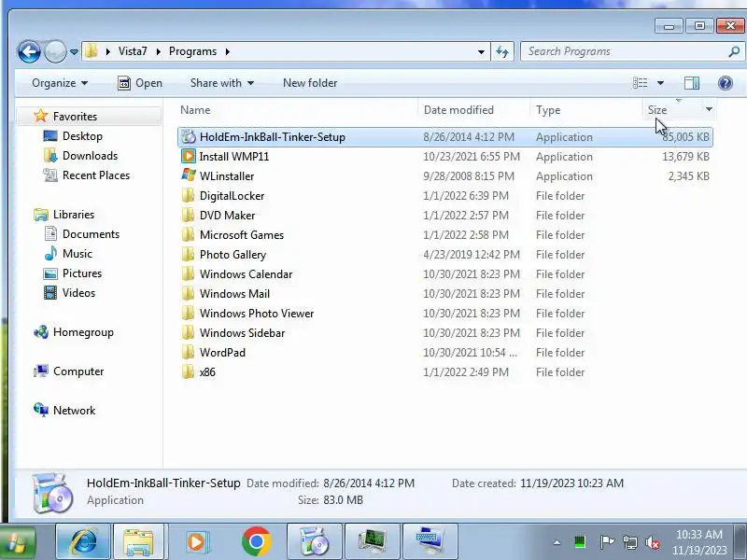Open the Share with menu
This screenshot has width=747, height=560.
click(x=222, y=83)
